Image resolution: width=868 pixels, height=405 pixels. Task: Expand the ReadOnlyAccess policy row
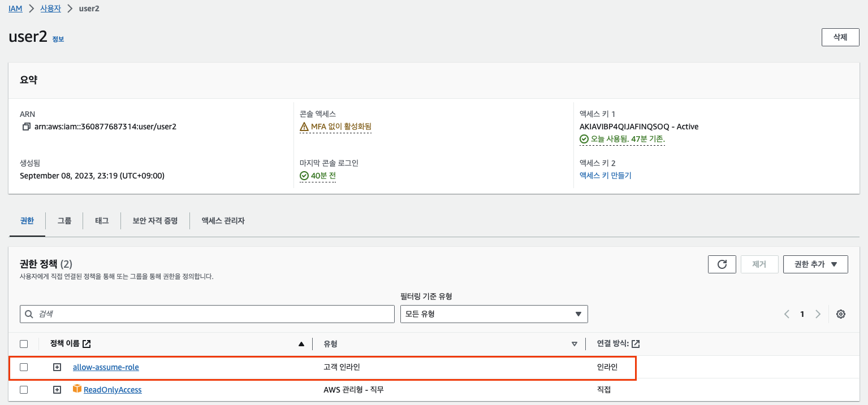coord(57,390)
